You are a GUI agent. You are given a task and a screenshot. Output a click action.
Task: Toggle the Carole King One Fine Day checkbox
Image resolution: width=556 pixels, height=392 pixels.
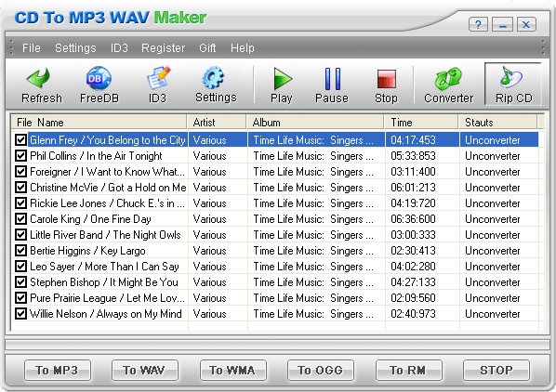coord(21,219)
